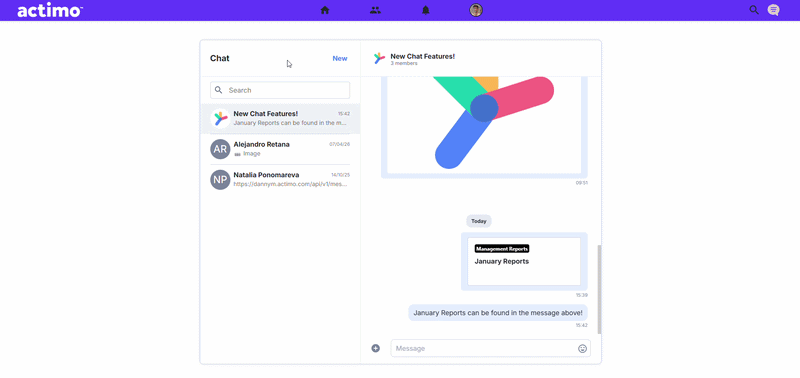Click the actimo logo
800x378 pixels.
click(49, 10)
